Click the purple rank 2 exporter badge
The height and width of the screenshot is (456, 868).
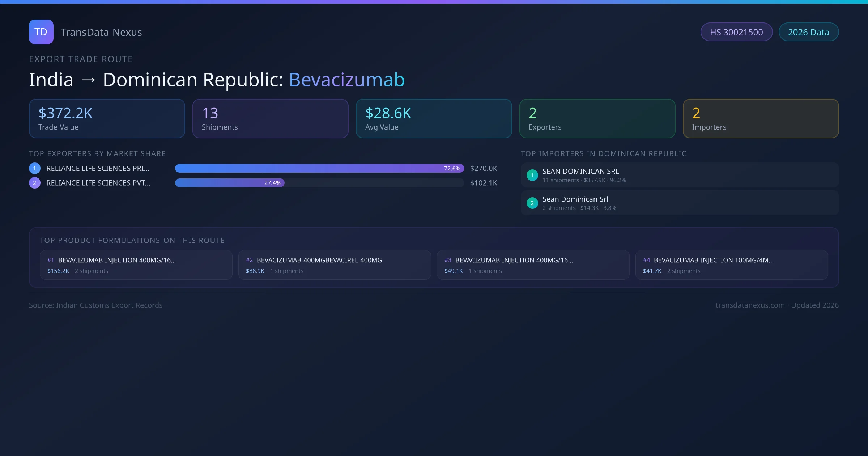tap(35, 183)
